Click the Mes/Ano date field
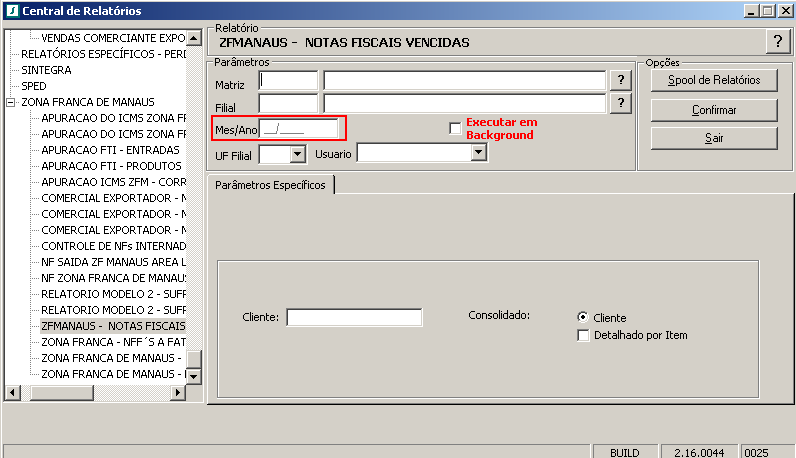Image resolution: width=796 pixels, height=458 pixels. [298, 128]
